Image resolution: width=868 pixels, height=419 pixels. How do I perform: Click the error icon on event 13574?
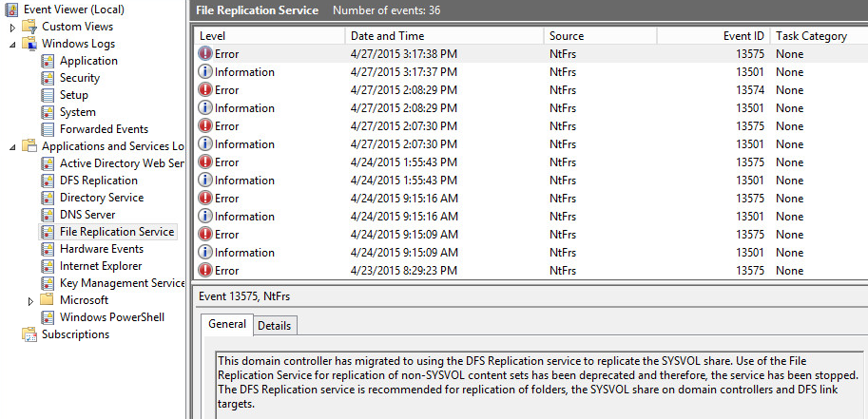(204, 90)
